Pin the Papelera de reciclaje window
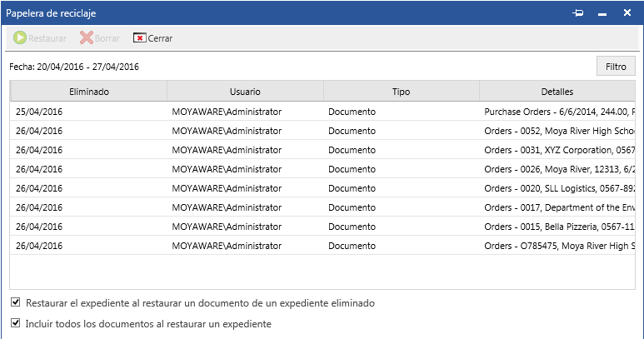This screenshot has height=339, width=644. click(578, 12)
